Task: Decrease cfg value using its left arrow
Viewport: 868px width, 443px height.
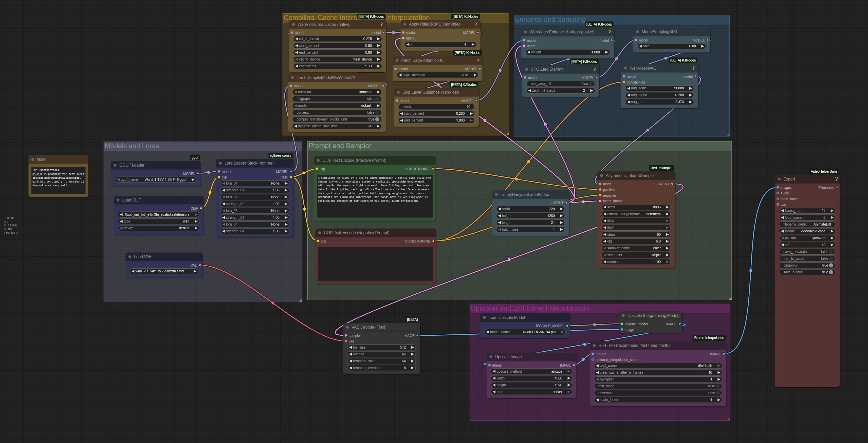Action: coord(605,241)
